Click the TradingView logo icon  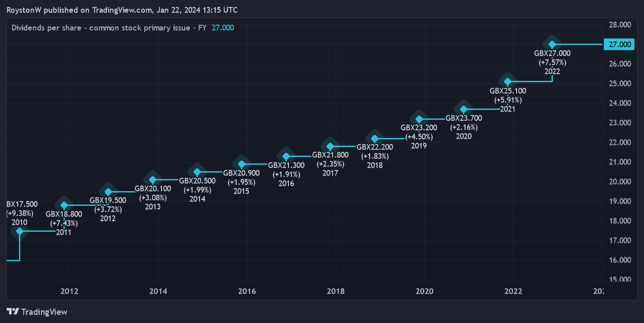pyautogui.click(x=13, y=311)
